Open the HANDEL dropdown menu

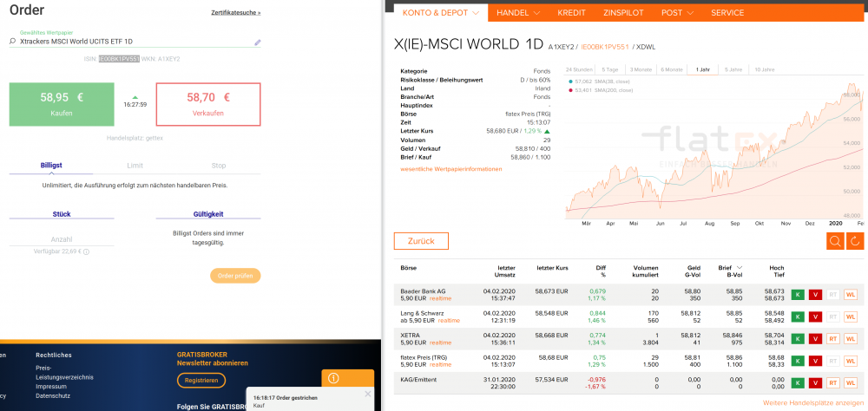(x=518, y=13)
